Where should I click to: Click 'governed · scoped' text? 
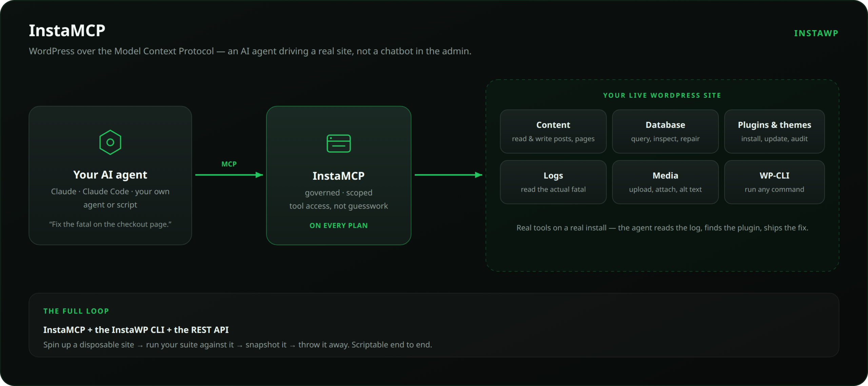(338, 193)
